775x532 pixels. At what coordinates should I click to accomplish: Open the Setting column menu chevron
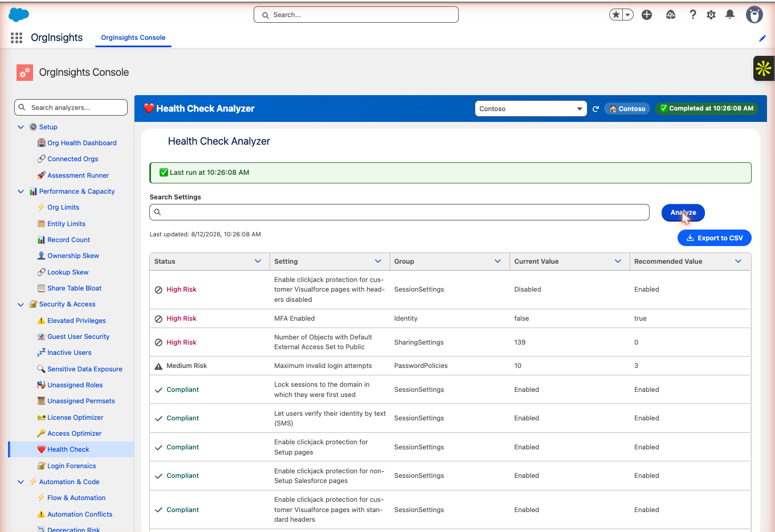(378, 261)
